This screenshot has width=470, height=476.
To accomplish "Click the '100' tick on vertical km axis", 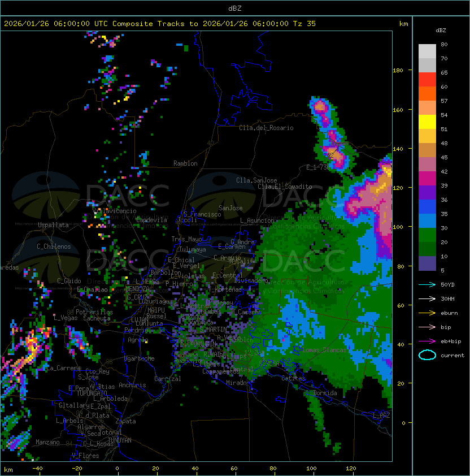I will pyautogui.click(x=398, y=227).
